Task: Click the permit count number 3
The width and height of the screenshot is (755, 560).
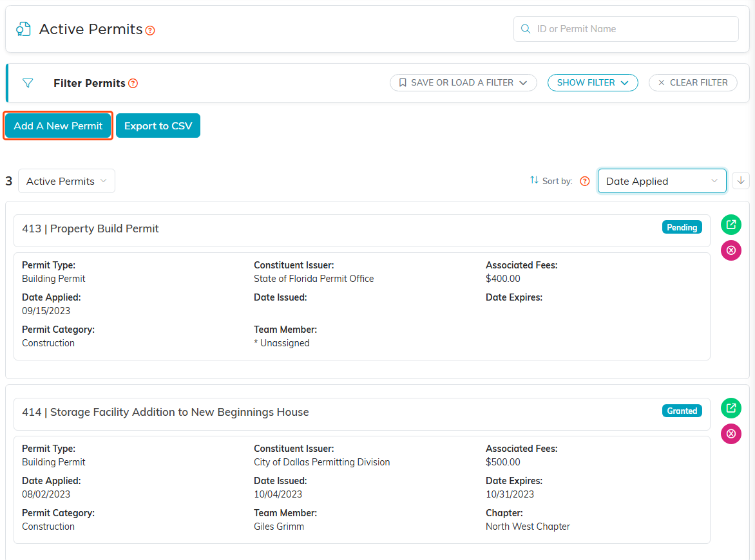Action: 8,181
